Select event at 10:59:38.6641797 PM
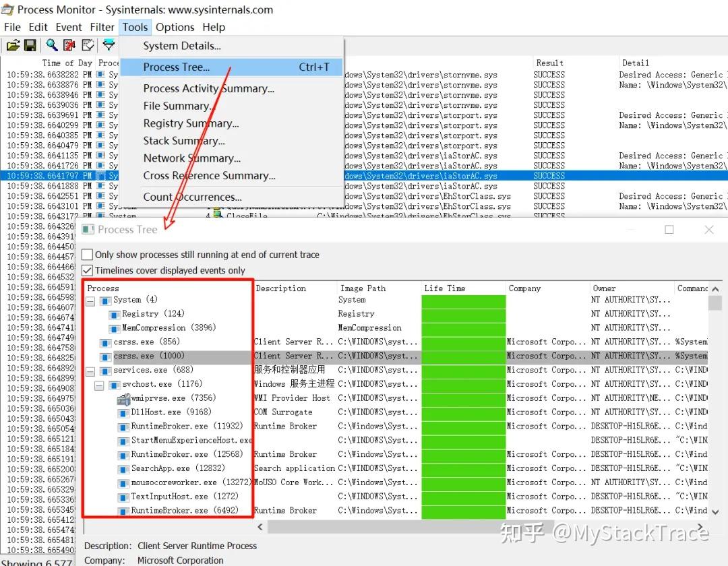 [364, 176]
